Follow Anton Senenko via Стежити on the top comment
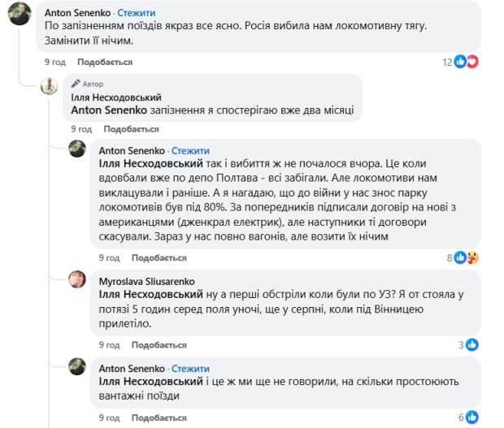This screenshot has width=504, height=428. (x=138, y=14)
